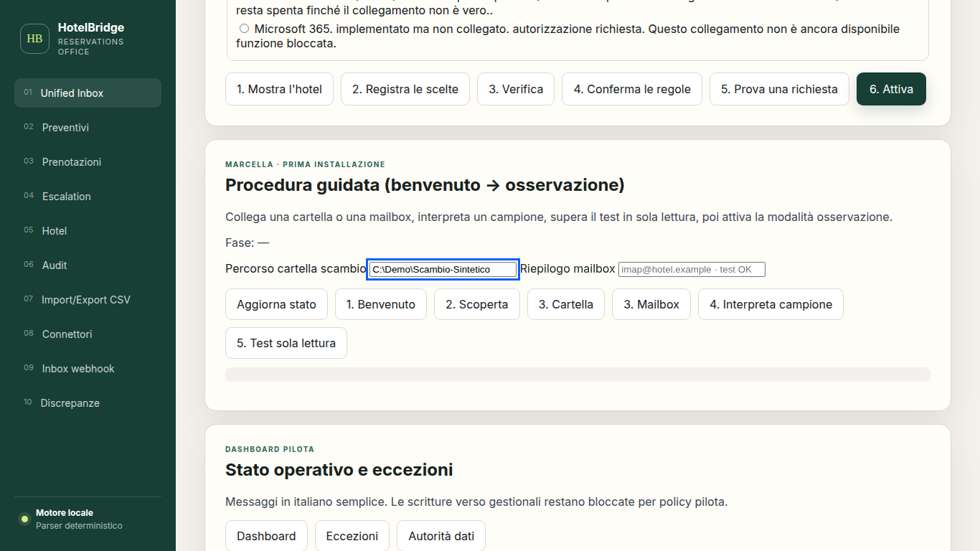Click the '1. Benvenuto' step button
980x551 pixels.
pyautogui.click(x=381, y=304)
